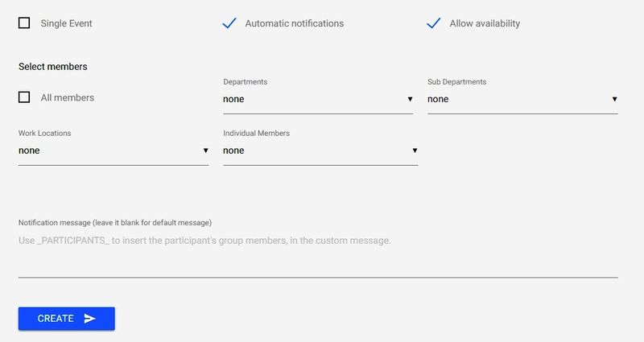This screenshot has width=644, height=342.
Task: Tick the All members checkbox
Action: coord(24,97)
